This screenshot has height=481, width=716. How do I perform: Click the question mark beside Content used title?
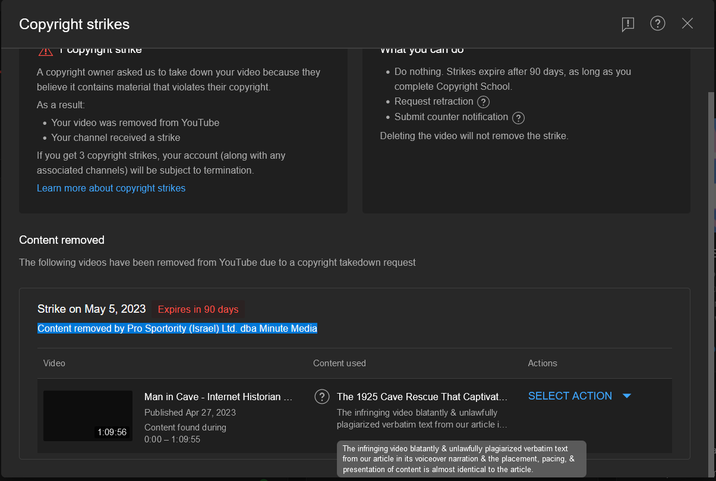coord(322,396)
